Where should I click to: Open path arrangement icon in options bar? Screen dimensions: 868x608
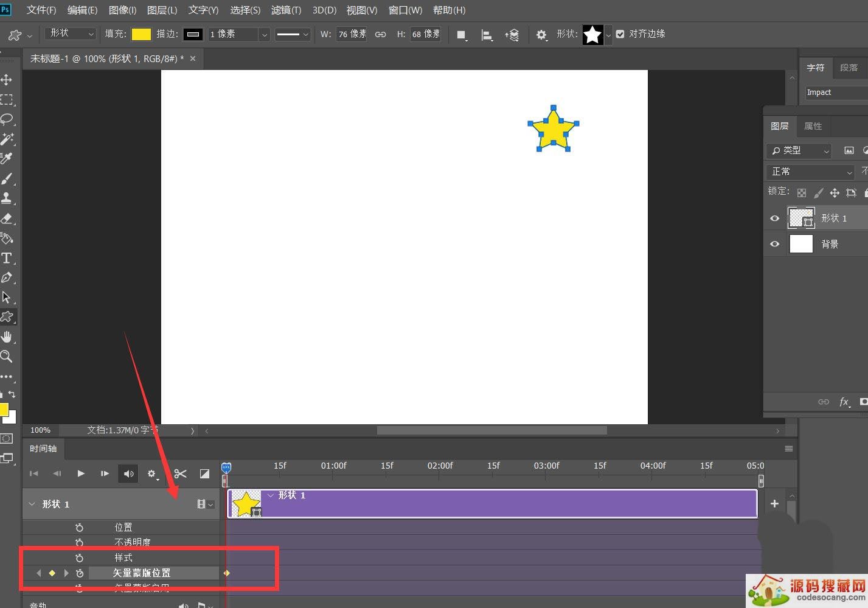(x=512, y=35)
